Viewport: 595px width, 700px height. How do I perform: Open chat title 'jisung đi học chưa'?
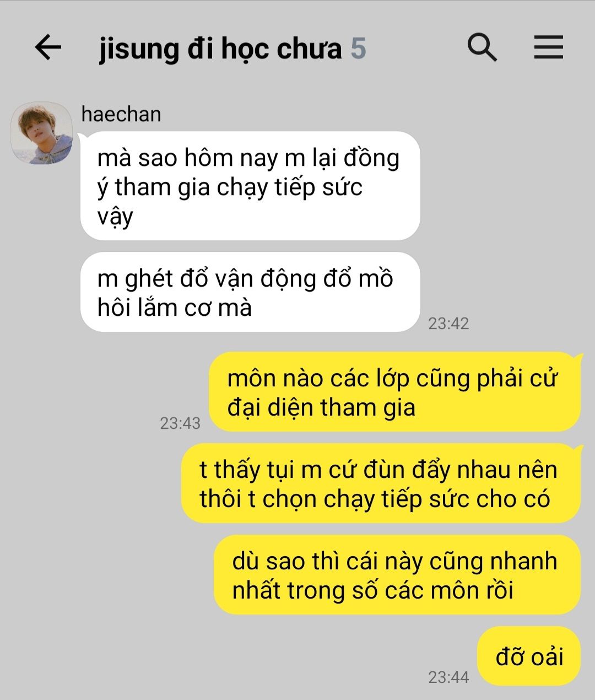[220, 49]
